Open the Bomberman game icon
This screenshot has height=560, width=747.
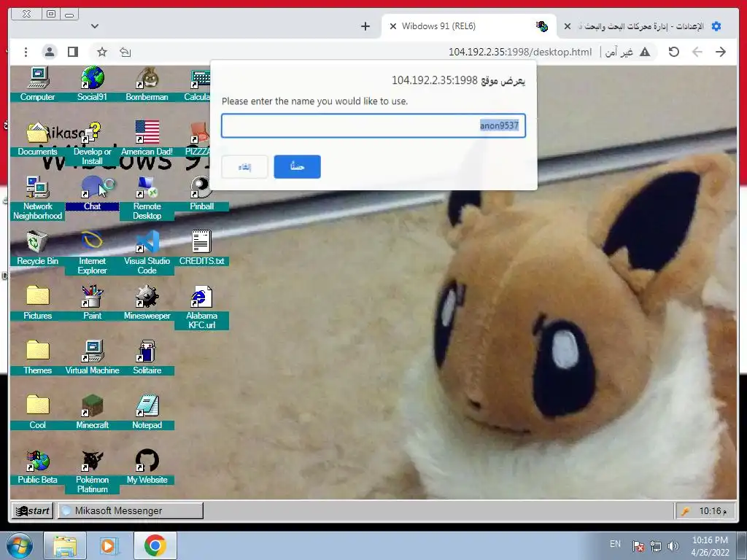147,84
